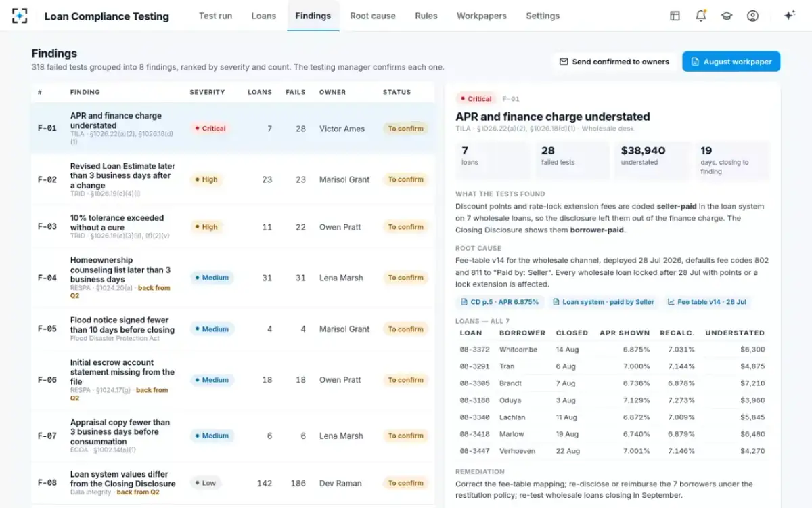812x508 pixels.
Task: Open Fee table v14 28 Jul chip
Action: (707, 302)
